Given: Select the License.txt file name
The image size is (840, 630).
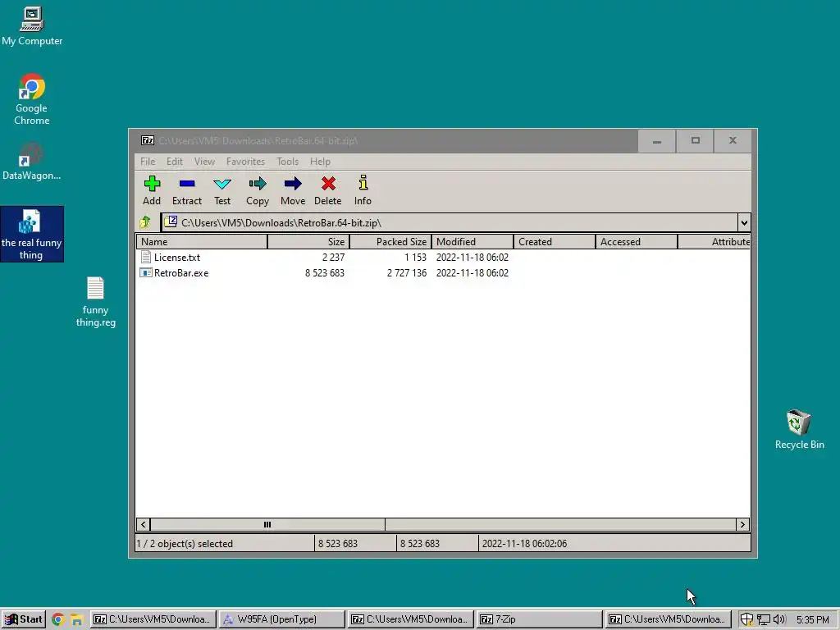Looking at the screenshot, I should click(x=177, y=257).
